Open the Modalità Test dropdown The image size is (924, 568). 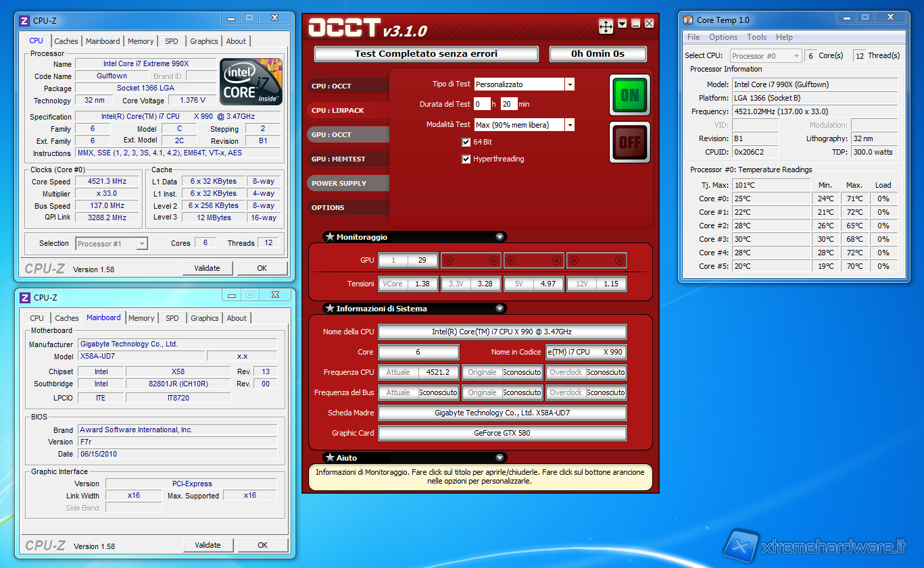click(570, 125)
